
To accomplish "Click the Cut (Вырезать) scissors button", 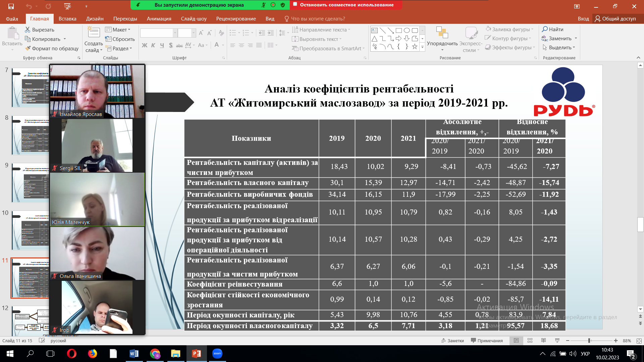I will click(x=40, y=30).
